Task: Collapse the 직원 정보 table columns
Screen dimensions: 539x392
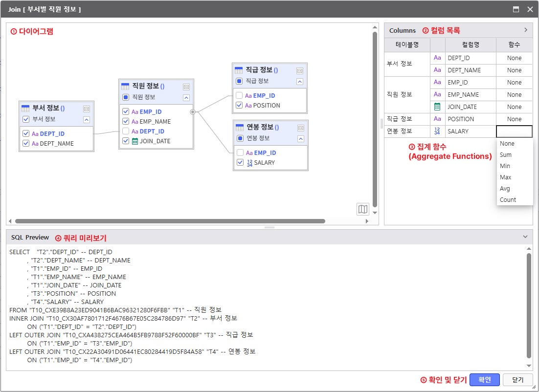Action: pyautogui.click(x=186, y=97)
